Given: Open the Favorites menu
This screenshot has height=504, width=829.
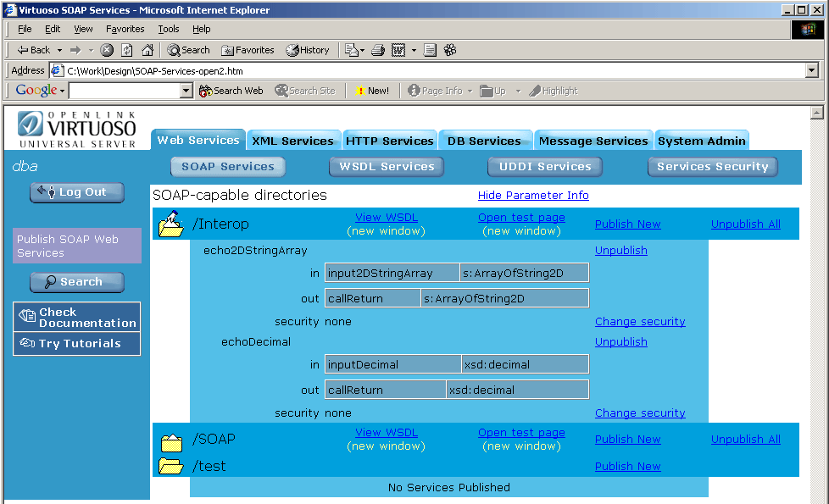Looking at the screenshot, I should pos(125,29).
